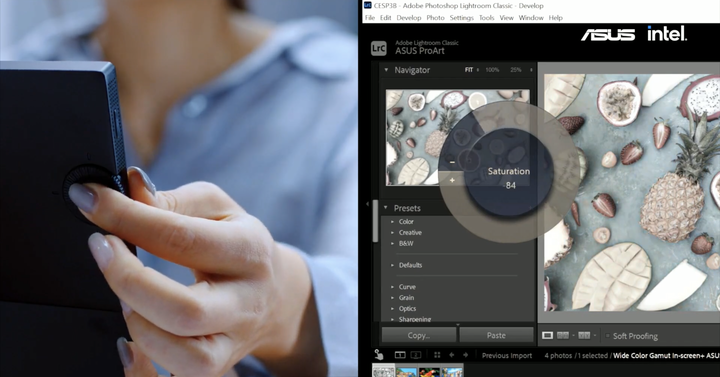Set Navigator zoom to FIT
720x377 pixels.
coord(469,70)
